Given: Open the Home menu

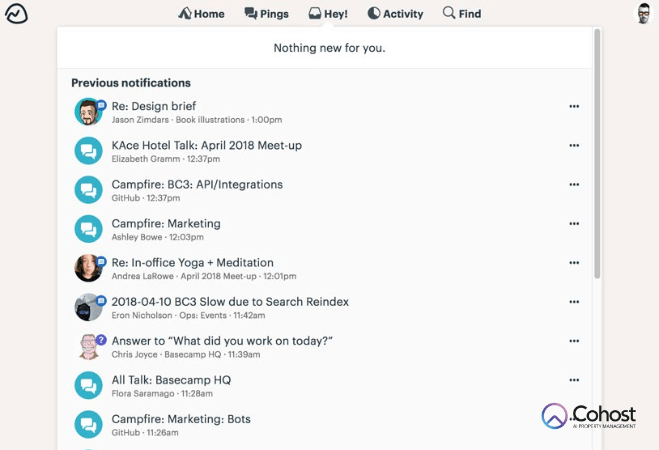Looking at the screenshot, I should coord(201,14).
